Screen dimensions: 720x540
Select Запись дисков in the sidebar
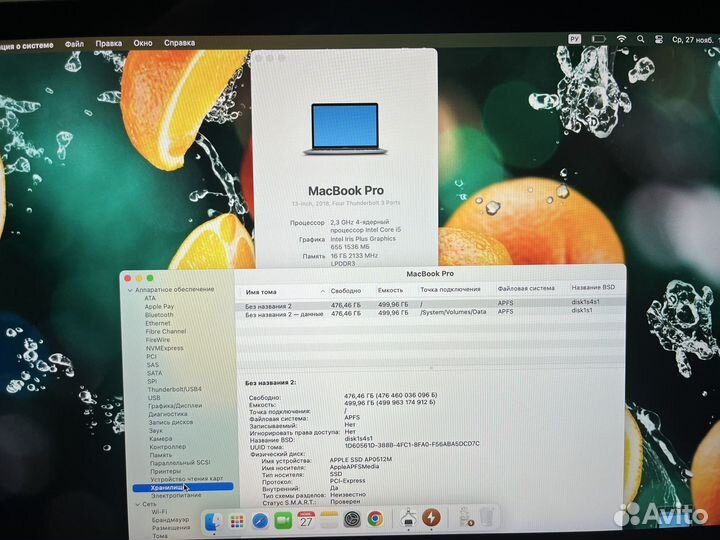(171, 422)
